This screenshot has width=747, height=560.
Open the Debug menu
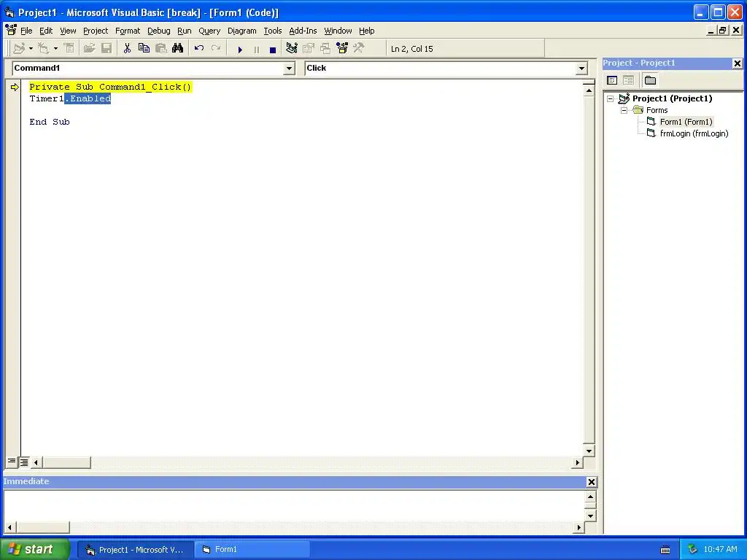pyautogui.click(x=158, y=31)
